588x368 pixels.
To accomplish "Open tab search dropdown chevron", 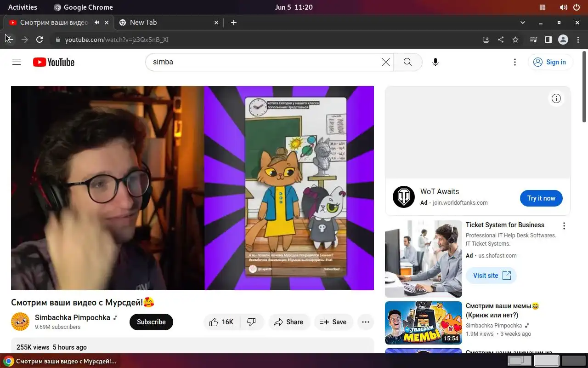I will tap(523, 22).
